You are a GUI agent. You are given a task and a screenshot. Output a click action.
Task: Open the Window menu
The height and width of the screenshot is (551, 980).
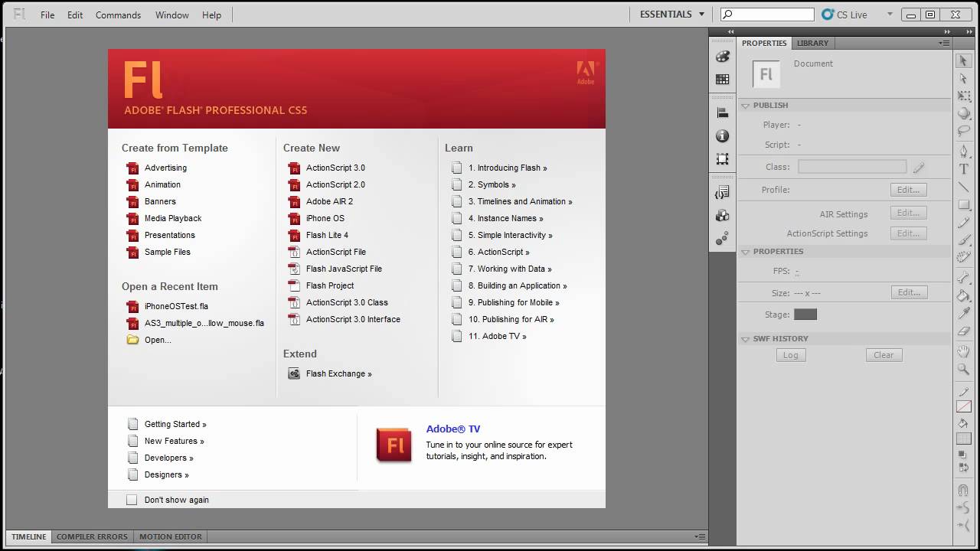[x=172, y=15]
